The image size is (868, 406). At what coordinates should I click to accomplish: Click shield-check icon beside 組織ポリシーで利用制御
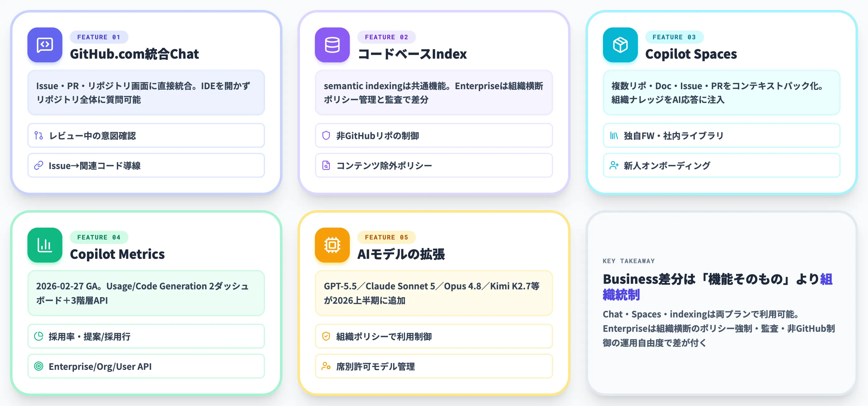[326, 336]
